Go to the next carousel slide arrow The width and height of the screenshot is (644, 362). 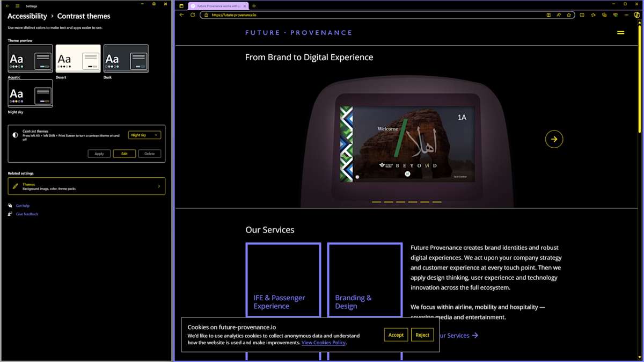tap(554, 139)
